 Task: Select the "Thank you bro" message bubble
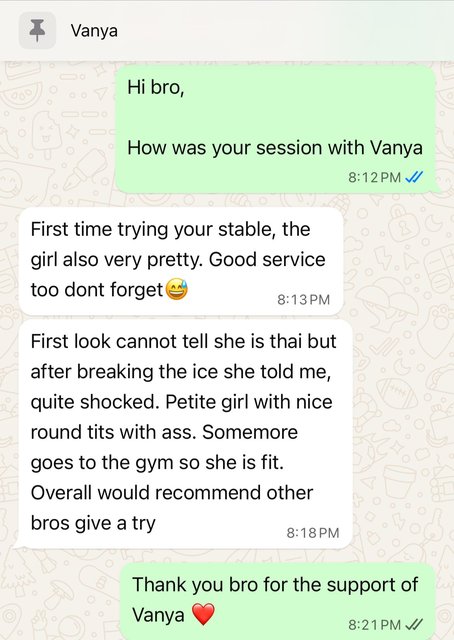[278, 602]
